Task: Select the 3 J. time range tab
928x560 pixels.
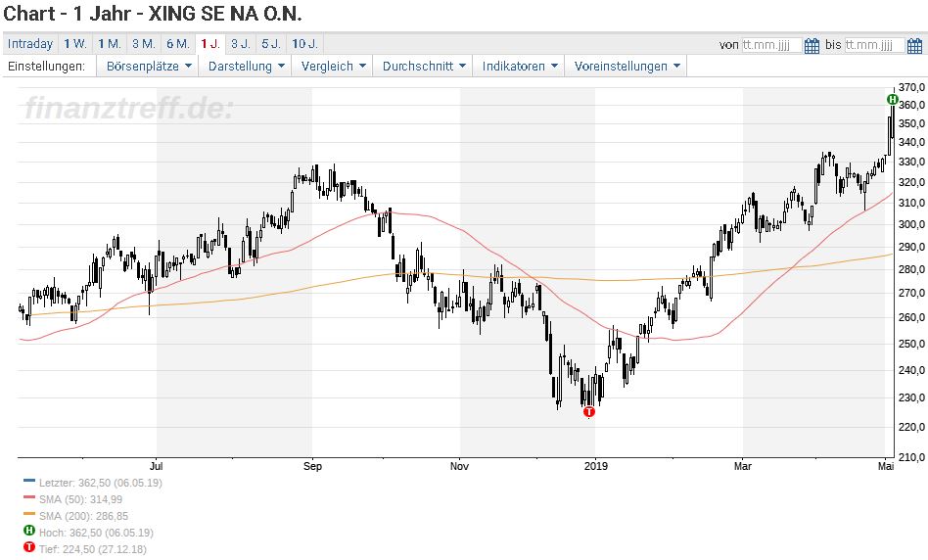Action: point(241,44)
